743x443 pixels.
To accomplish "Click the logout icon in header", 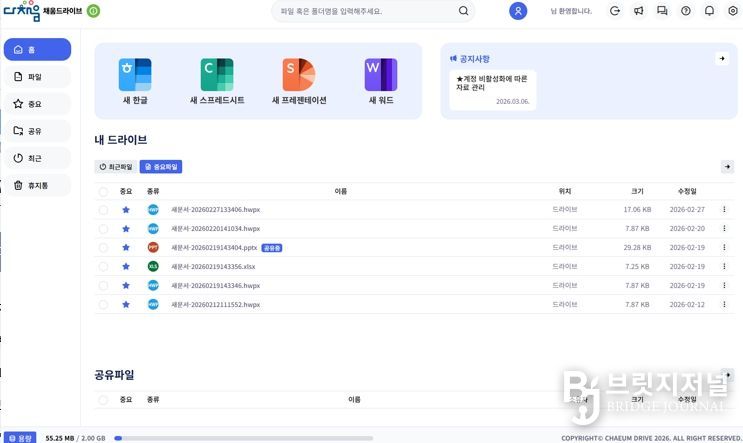I will click(x=614, y=11).
